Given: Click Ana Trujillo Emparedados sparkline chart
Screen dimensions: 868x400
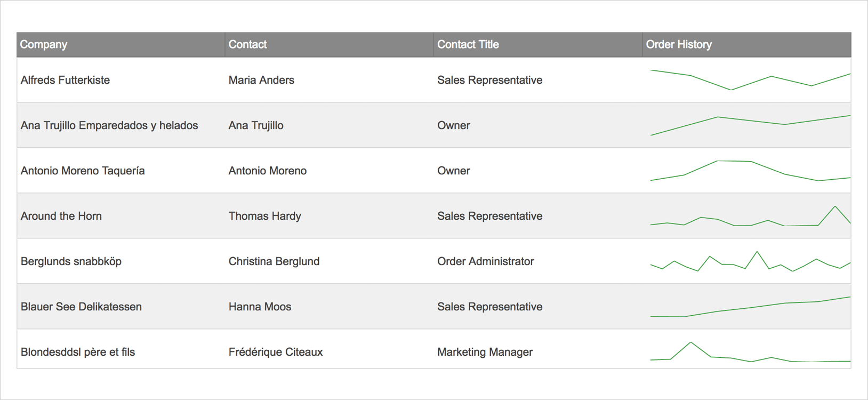Looking at the screenshot, I should (750, 125).
